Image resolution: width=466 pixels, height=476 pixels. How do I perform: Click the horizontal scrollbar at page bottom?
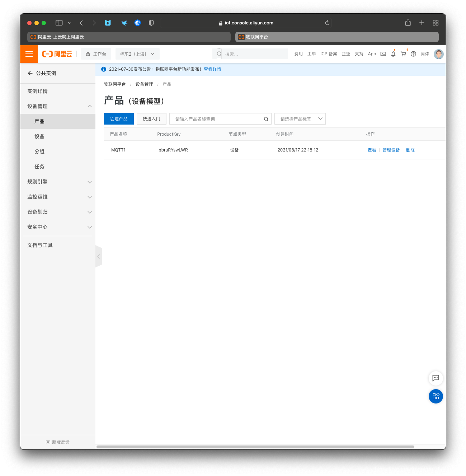[255, 447]
